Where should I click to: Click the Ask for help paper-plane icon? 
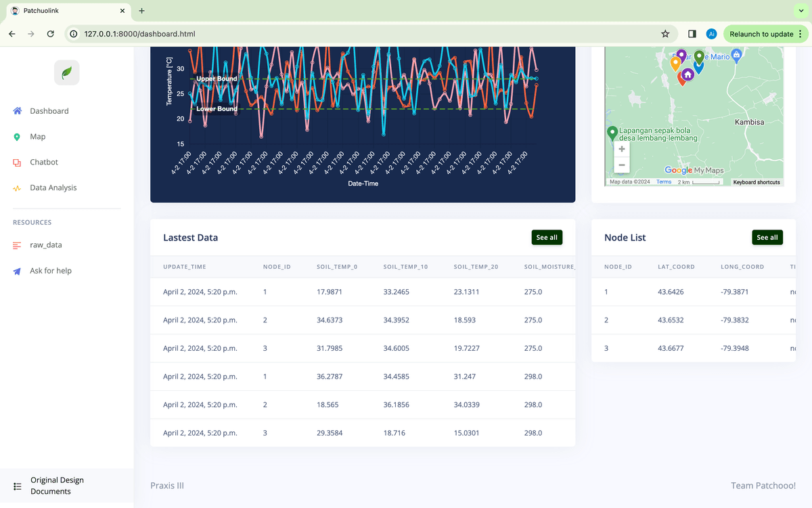(x=17, y=271)
